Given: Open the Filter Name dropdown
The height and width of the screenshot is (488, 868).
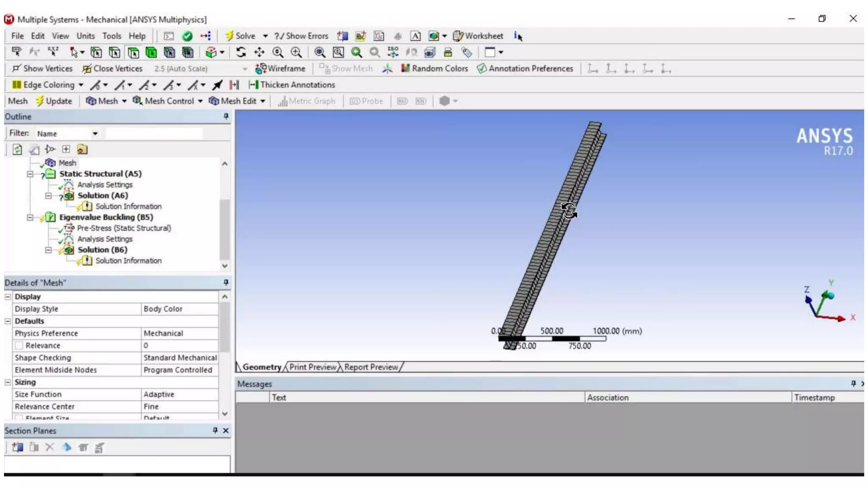Looking at the screenshot, I should pos(95,134).
